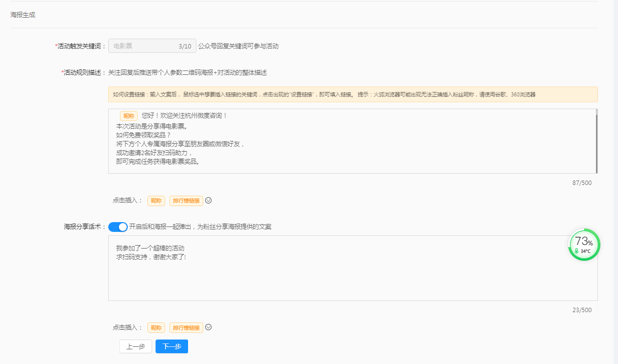Click the 23/500 character counter
The width and height of the screenshot is (618, 364).
pyautogui.click(x=582, y=310)
